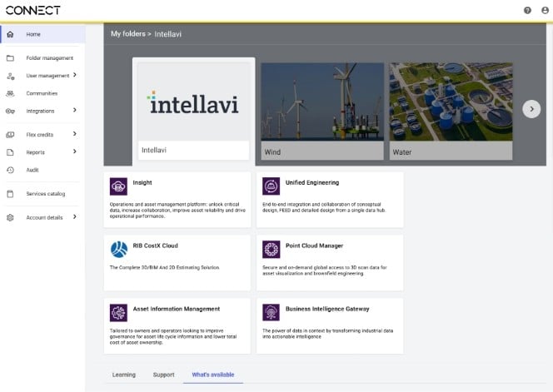This screenshot has width=553, height=392.
Task: Click the My folders breadcrumb link
Action: click(x=127, y=34)
